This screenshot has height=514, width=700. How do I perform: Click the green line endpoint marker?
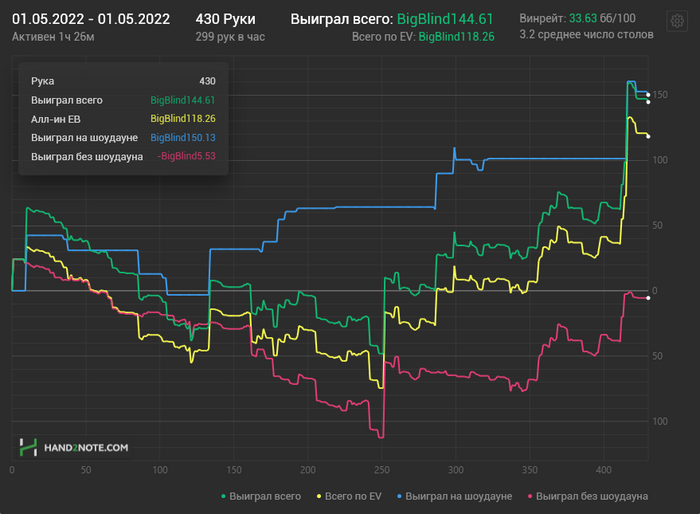click(x=648, y=102)
